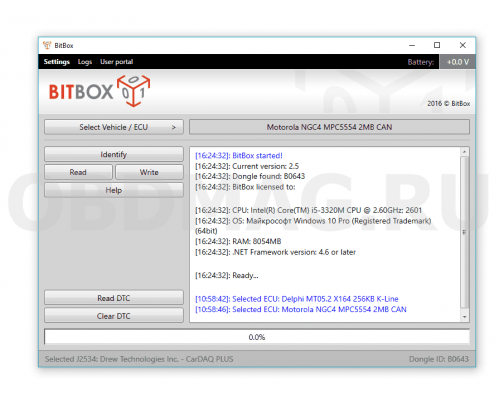Click the 'RAM: 8054MB' log line
The image size is (500, 400).
pyautogui.click(x=238, y=241)
